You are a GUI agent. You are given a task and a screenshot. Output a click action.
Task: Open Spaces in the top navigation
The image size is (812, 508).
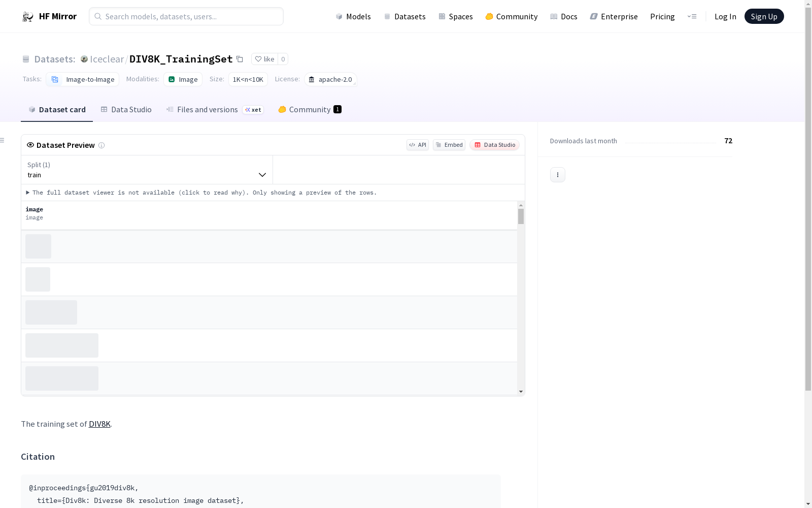coord(456,16)
